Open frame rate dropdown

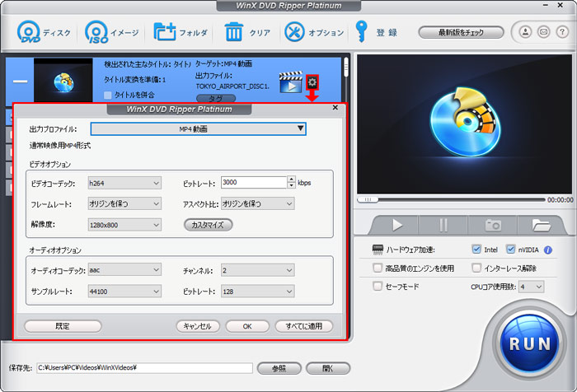[124, 203]
